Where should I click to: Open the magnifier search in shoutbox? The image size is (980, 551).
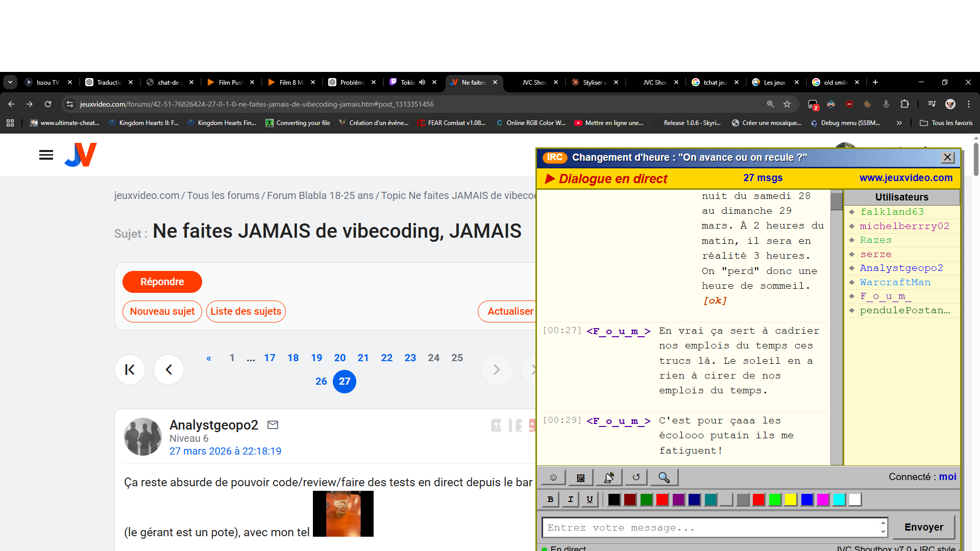coord(664,478)
